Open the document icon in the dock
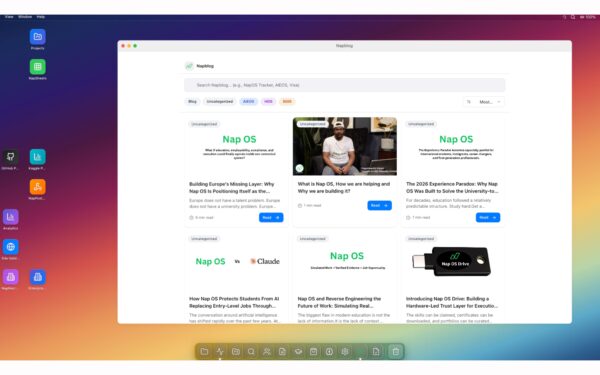 pos(282,351)
